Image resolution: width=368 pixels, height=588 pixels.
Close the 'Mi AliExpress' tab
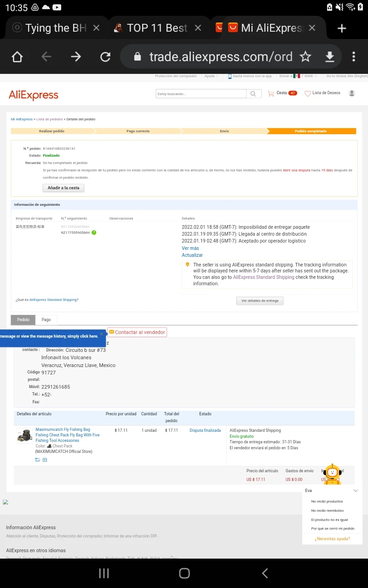tap(312, 28)
